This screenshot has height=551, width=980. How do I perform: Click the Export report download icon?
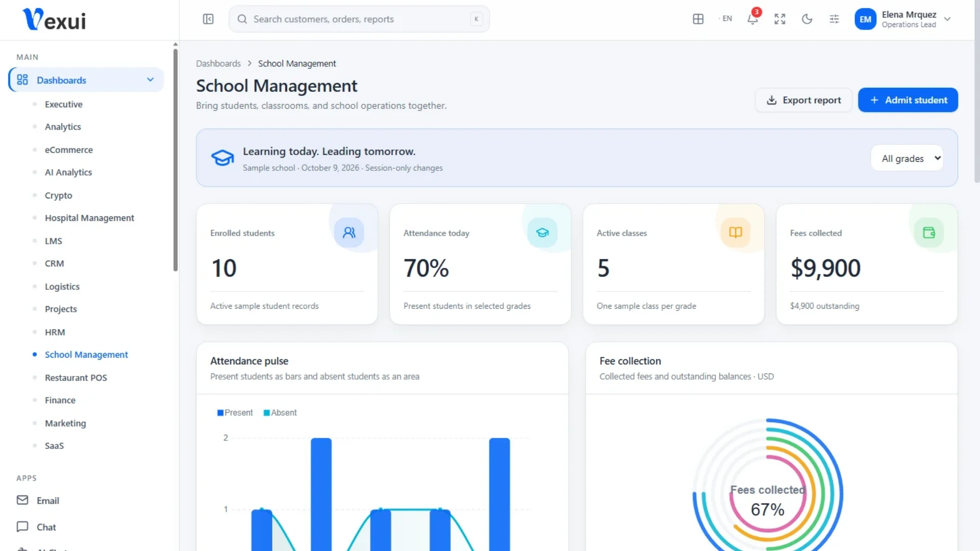tap(772, 100)
